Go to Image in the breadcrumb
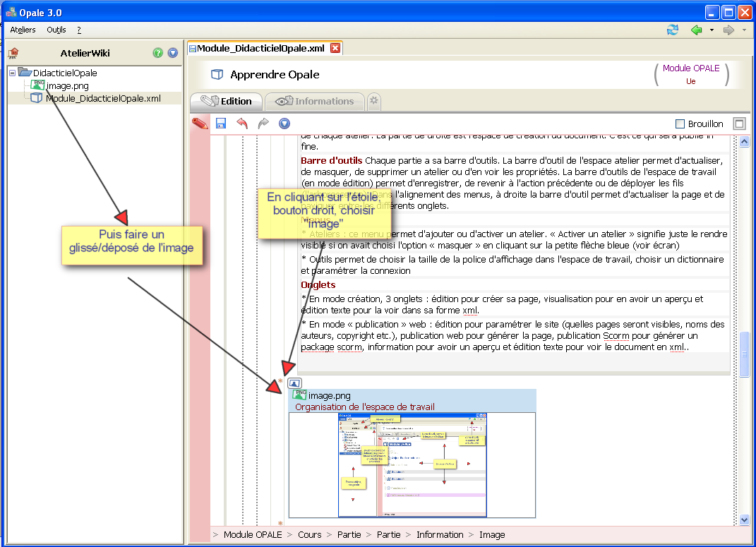Image resolution: width=756 pixels, height=547 pixels. pyautogui.click(x=492, y=534)
